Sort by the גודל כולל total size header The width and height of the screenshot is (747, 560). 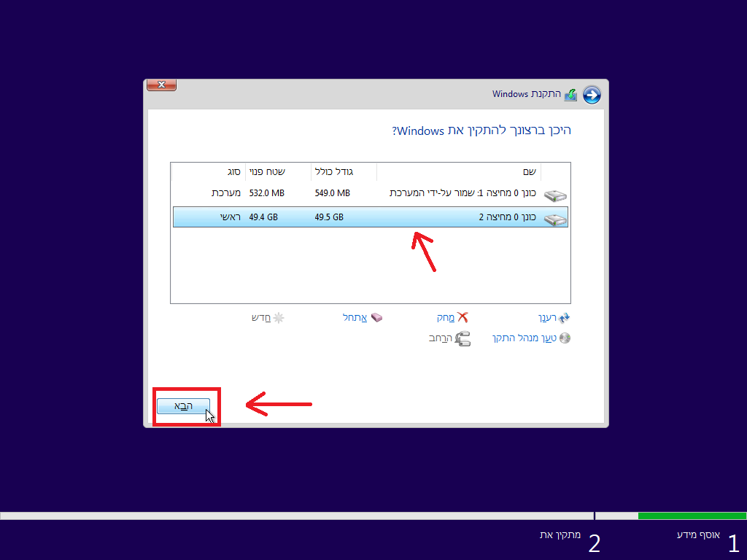click(x=344, y=172)
